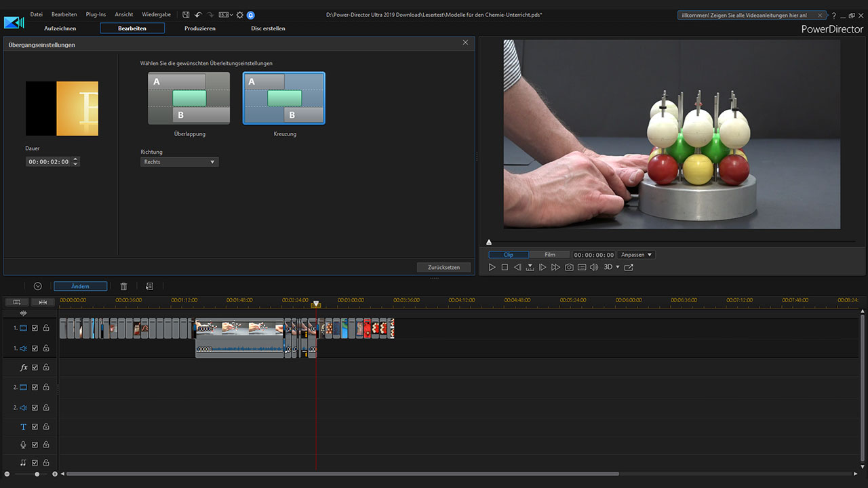
Task: Select the Überlappung transition option
Action: point(189,98)
